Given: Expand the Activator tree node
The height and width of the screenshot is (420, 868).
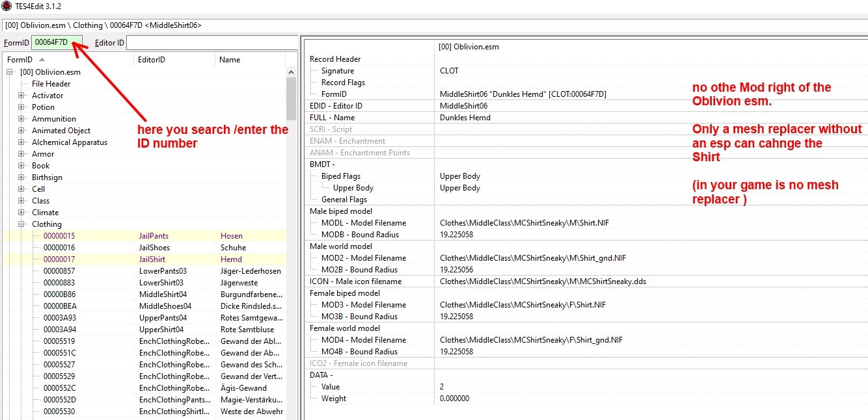Looking at the screenshot, I should [x=21, y=96].
